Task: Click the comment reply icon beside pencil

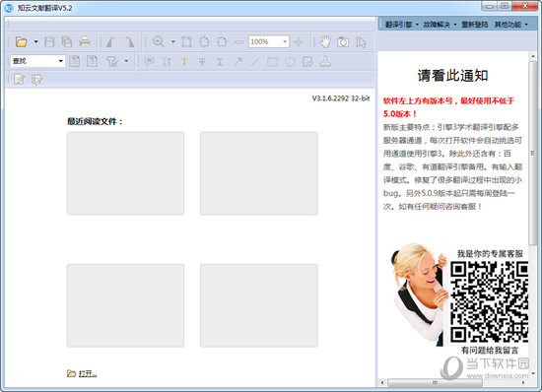Action: coord(36,80)
